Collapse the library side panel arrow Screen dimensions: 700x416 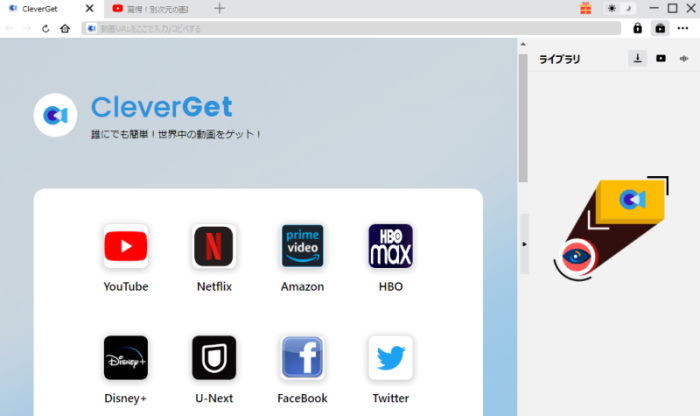click(x=524, y=244)
